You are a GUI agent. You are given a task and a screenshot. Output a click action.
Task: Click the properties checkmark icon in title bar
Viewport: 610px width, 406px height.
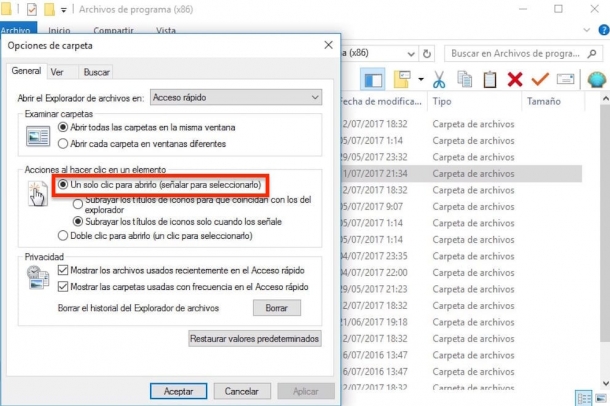pos(32,9)
